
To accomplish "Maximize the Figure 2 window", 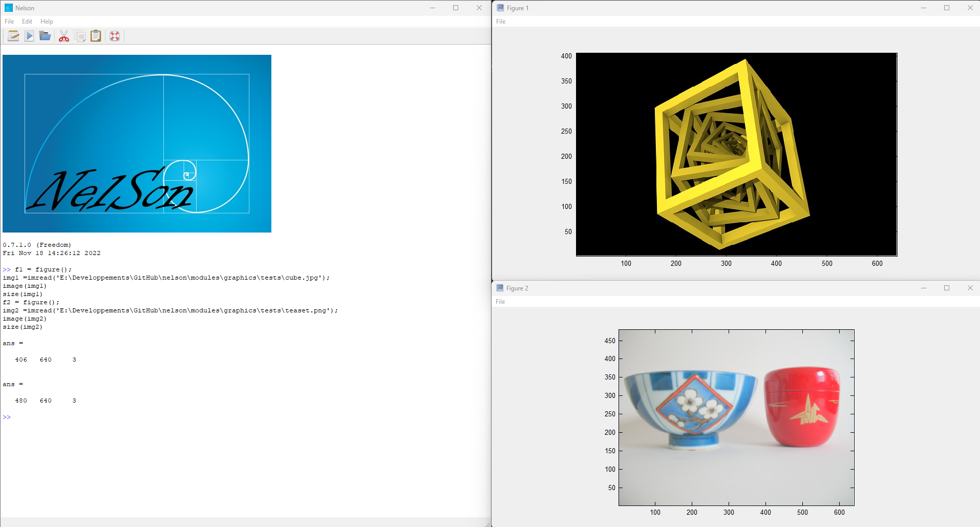I will click(947, 288).
